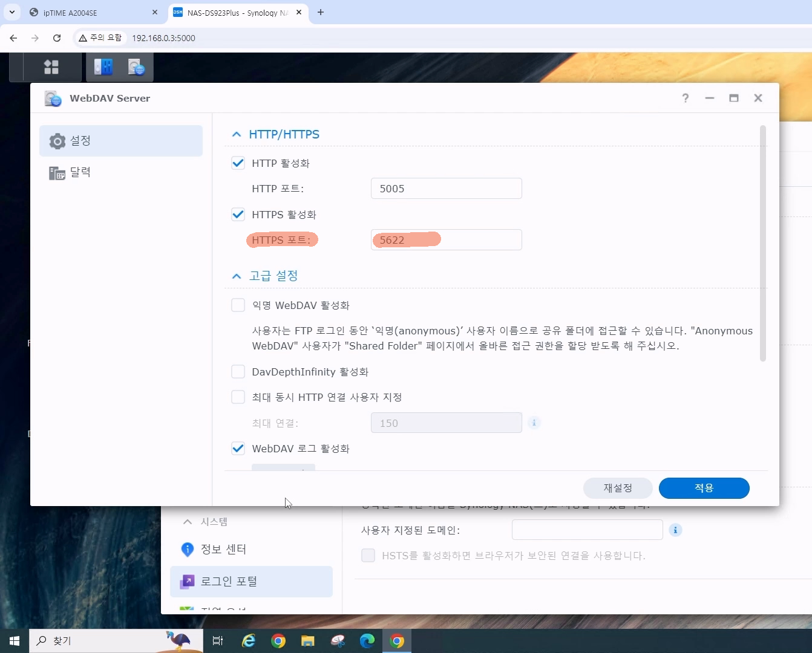
Task: Disable the HTTP 활성화 checkbox
Action: (x=238, y=163)
